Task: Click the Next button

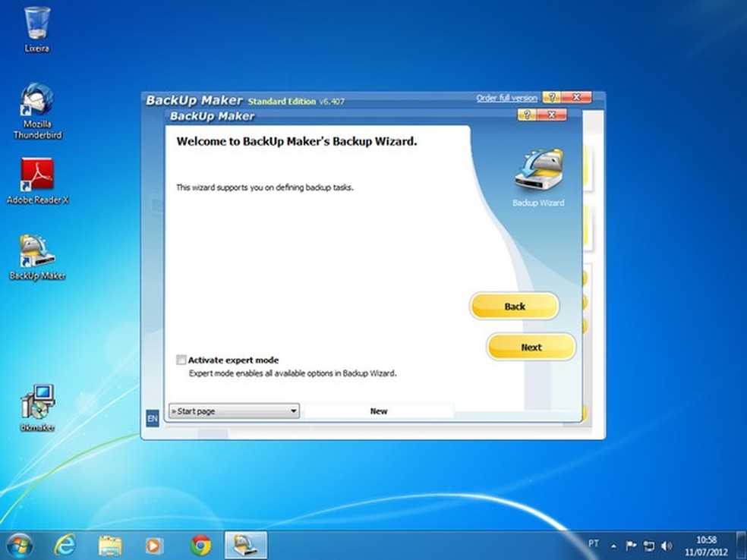Action: [x=531, y=348]
